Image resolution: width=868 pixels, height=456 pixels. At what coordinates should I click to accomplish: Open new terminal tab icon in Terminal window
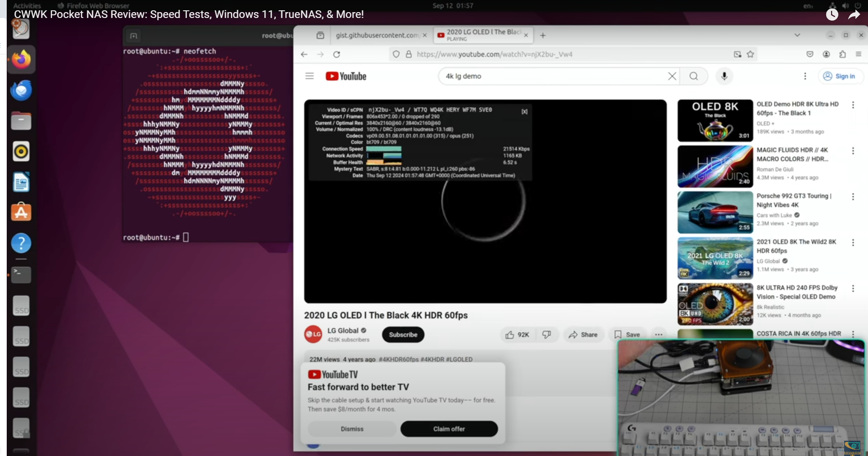pyautogui.click(x=133, y=36)
